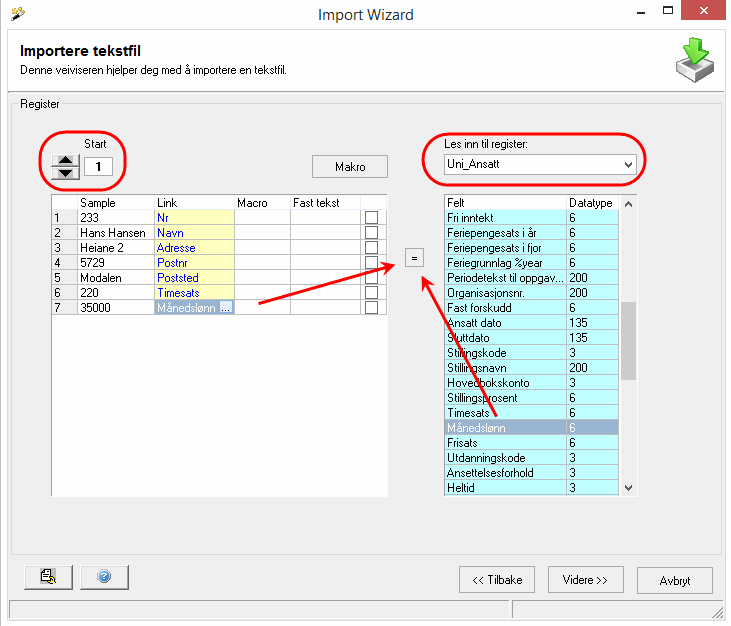Image resolution: width=731 pixels, height=626 pixels.
Task: Decrease Start value with down arrow
Action: [65, 173]
